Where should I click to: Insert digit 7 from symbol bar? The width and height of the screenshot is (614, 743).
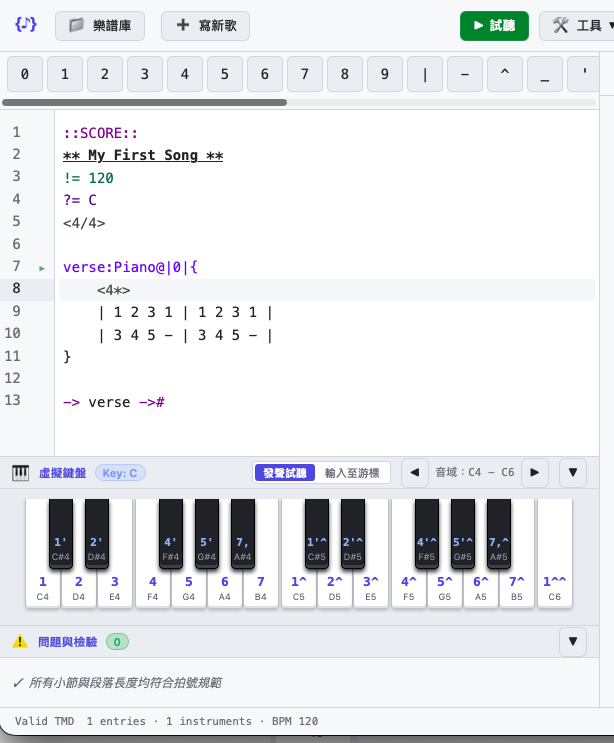pyautogui.click(x=305, y=74)
